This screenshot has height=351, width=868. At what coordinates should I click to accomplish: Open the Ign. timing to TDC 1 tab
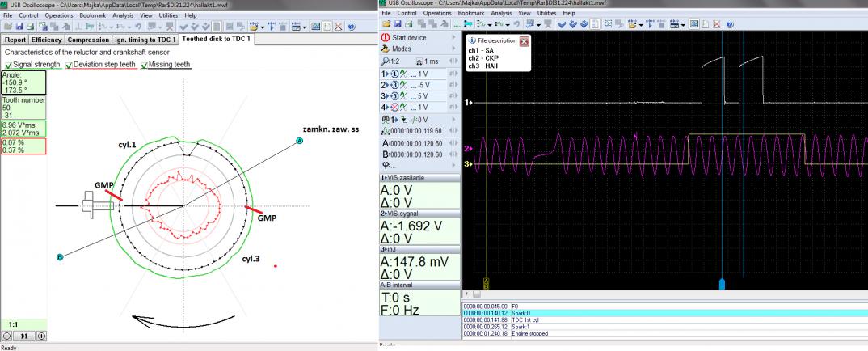click(145, 39)
